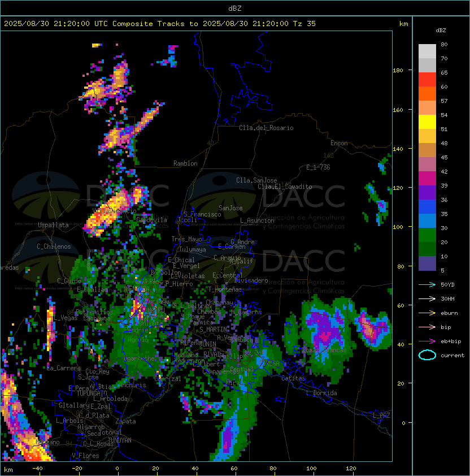
Task: Click the 'Anchoris' map label
Action: [x=132, y=385]
